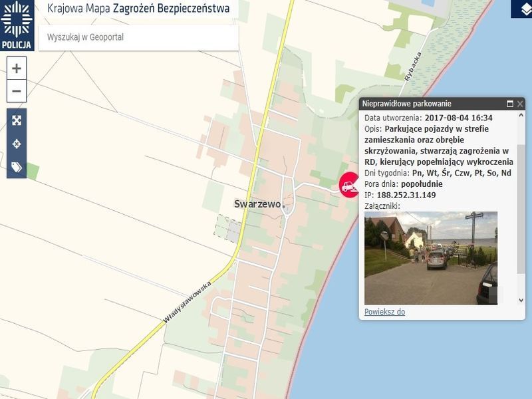Click the full extent arrows icon
This screenshot has width=532, height=399.
(x=17, y=120)
